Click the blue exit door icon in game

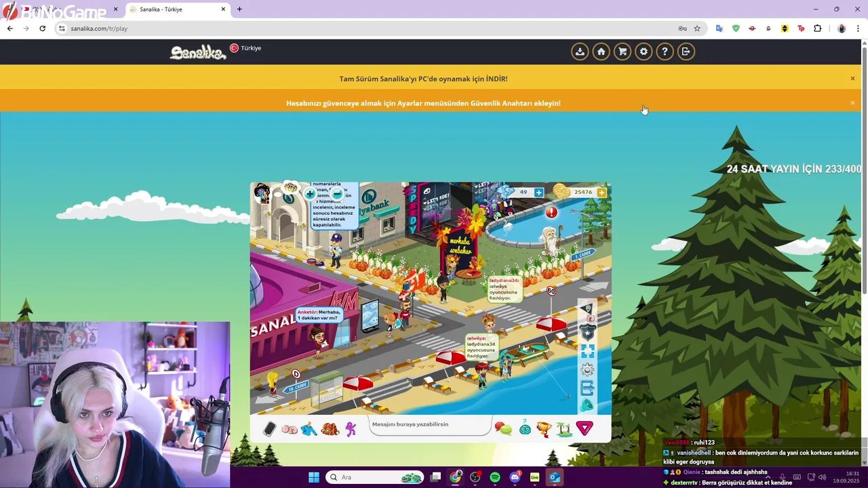(587, 388)
